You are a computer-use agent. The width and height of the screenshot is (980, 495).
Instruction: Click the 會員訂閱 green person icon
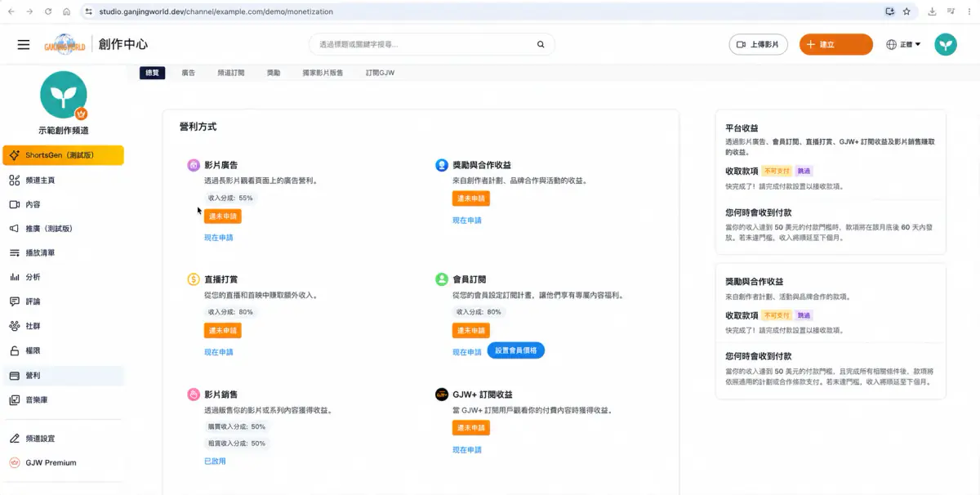pos(442,279)
